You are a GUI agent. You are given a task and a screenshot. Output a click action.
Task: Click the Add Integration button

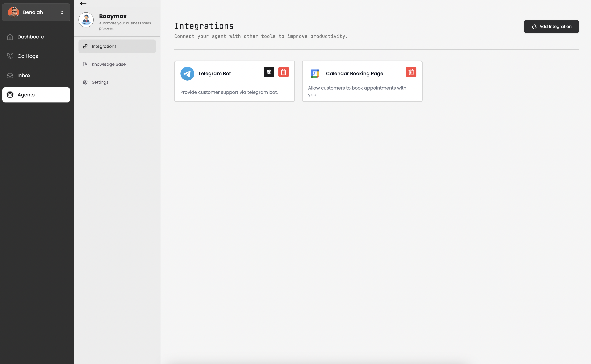pyautogui.click(x=551, y=27)
